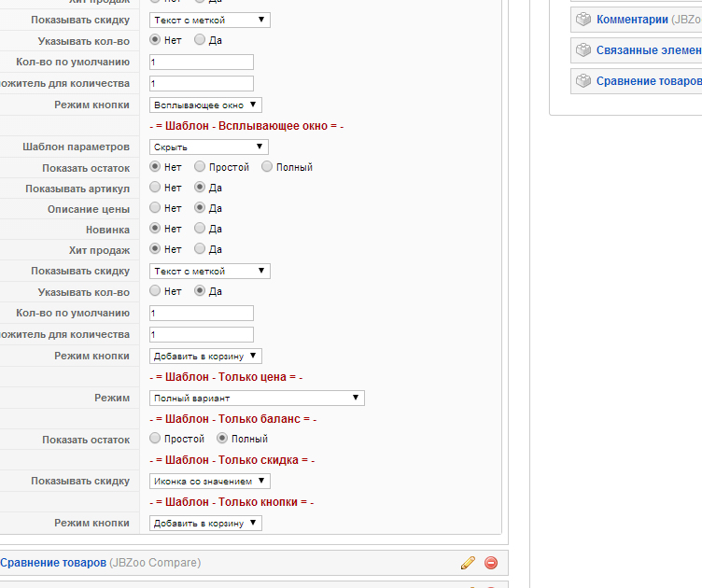Click Сравнение товаров (JBZoo Compare) title link
This screenshot has width=702, height=588.
(53, 563)
